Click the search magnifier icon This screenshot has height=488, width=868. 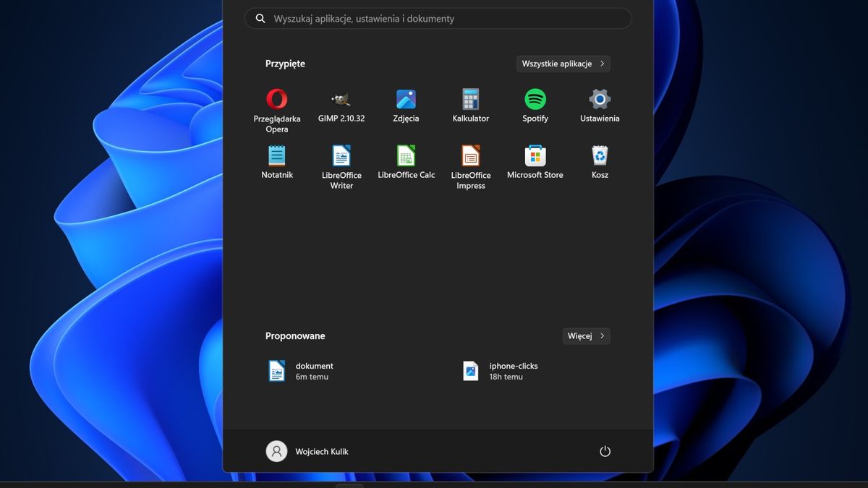tap(260, 19)
